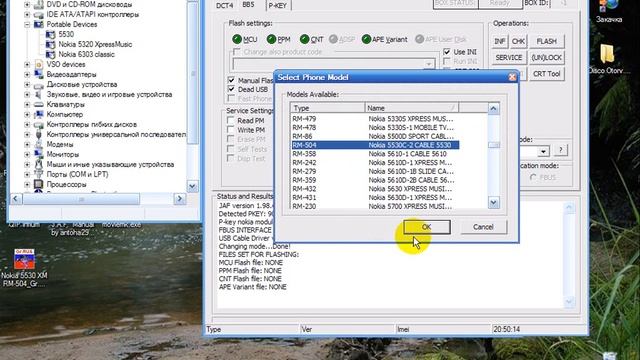640x360 pixels.
Task: Switch to the BB5 tab
Action: pyautogui.click(x=249, y=4)
